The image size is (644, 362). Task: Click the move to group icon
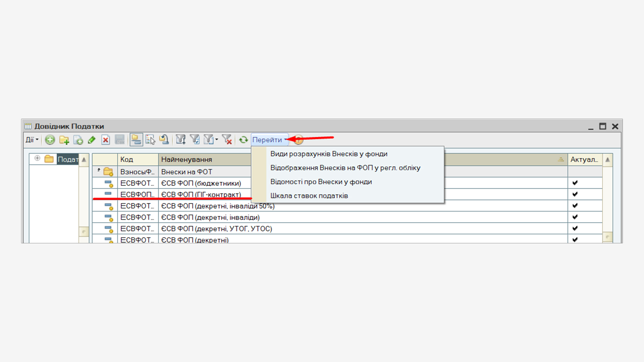coord(164,140)
